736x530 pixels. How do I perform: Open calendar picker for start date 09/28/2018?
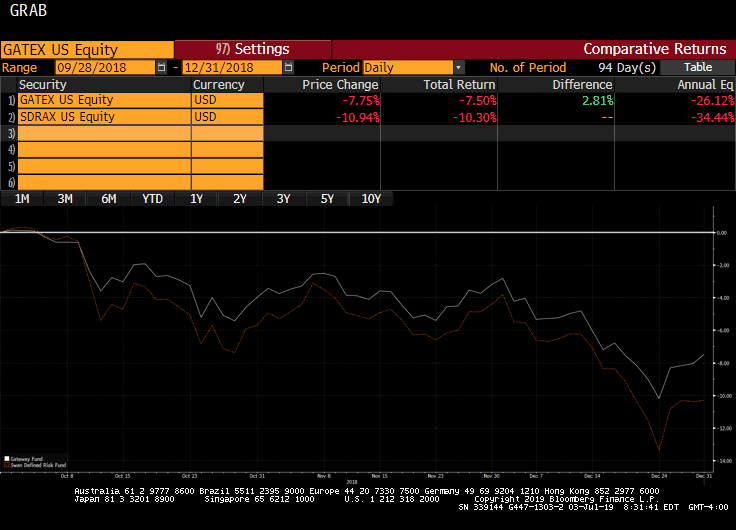click(x=161, y=67)
